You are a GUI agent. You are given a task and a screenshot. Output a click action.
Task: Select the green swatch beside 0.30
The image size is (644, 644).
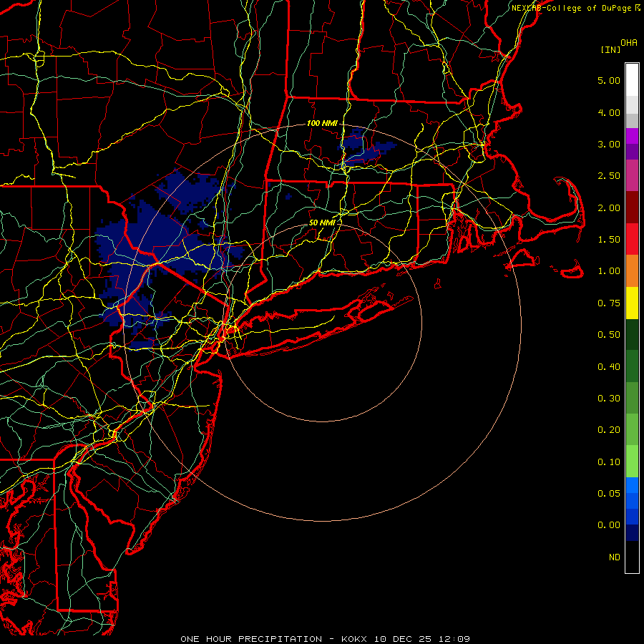coord(632,398)
